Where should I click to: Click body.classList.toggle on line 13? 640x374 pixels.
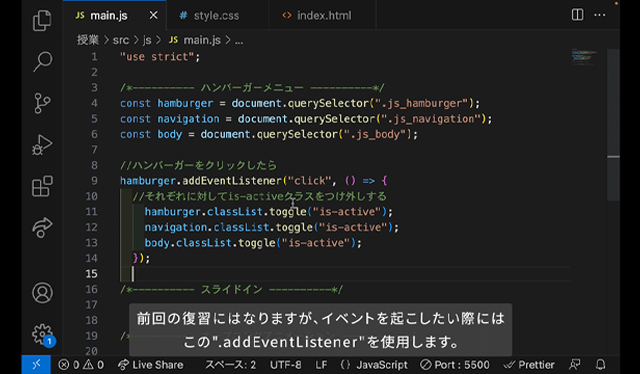click(x=210, y=243)
